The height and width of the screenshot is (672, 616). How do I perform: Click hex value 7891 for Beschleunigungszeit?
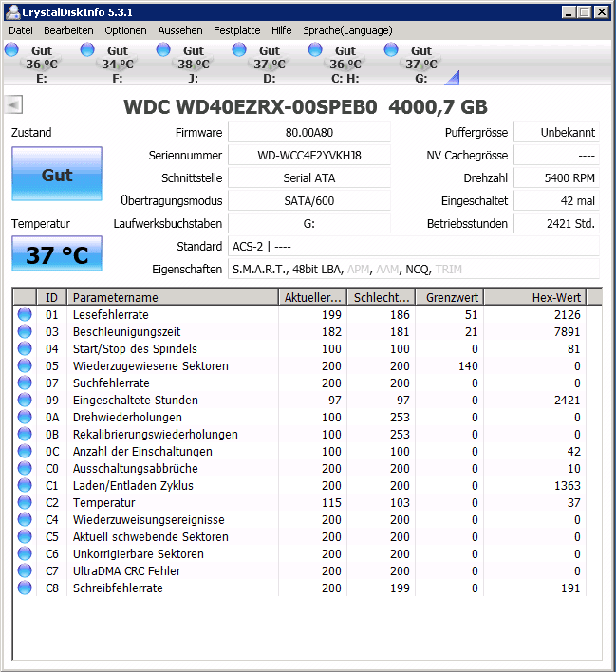pyautogui.click(x=568, y=331)
